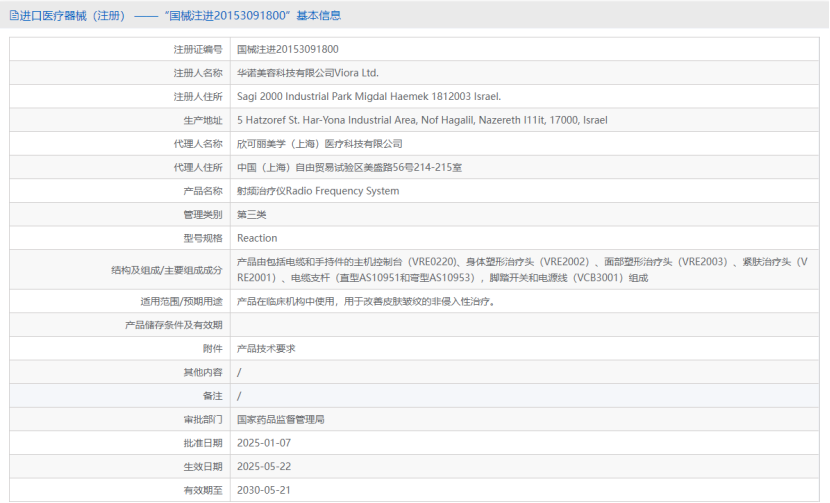Click the product structure composition description
This screenshot has width=830, height=503.
520,269
